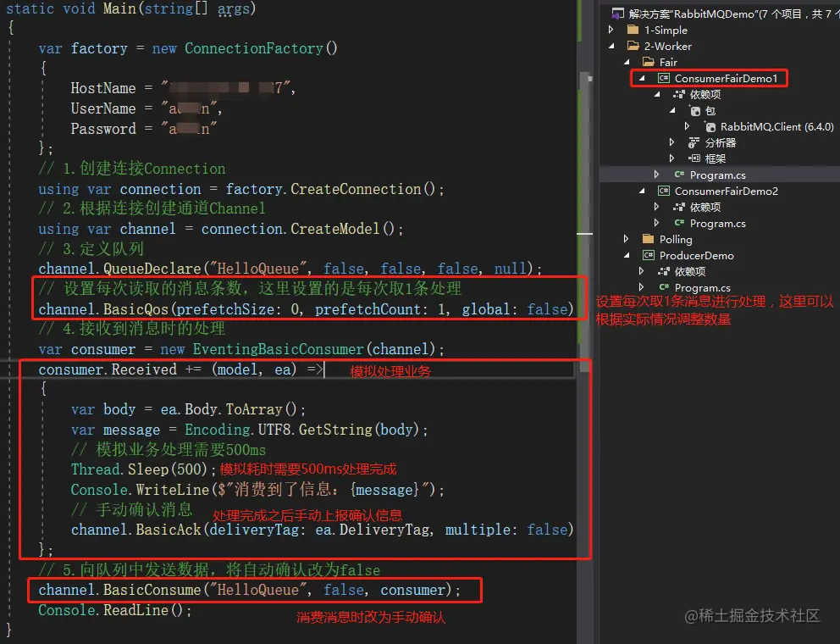Expand 依赖项 under ProducerDemo
Viewport: 840px width, 644px height.
click(641, 271)
